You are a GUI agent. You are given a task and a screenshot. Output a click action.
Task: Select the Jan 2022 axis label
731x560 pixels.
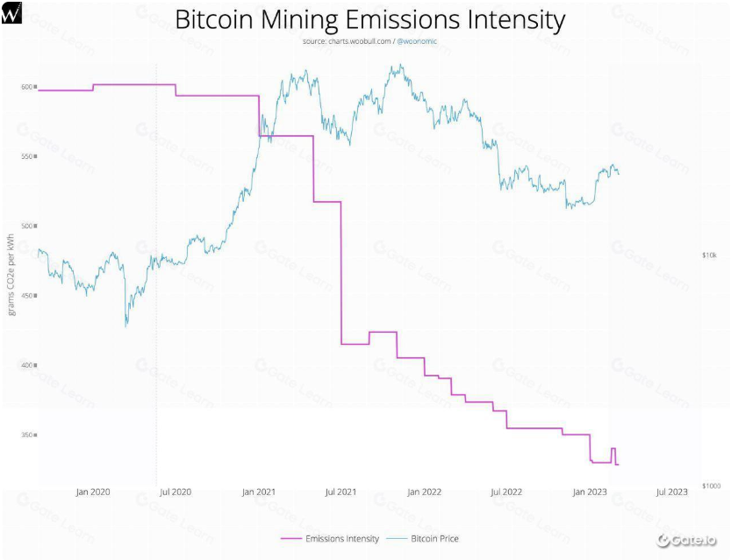pos(424,492)
